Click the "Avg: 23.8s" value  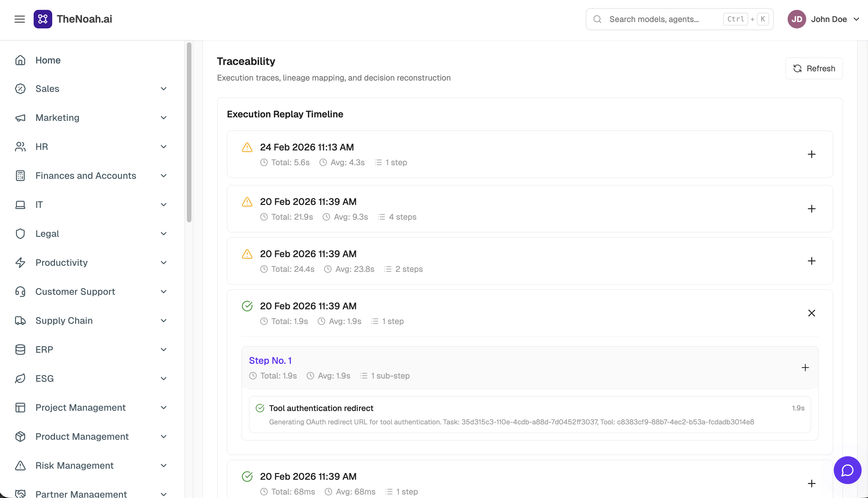tap(355, 269)
